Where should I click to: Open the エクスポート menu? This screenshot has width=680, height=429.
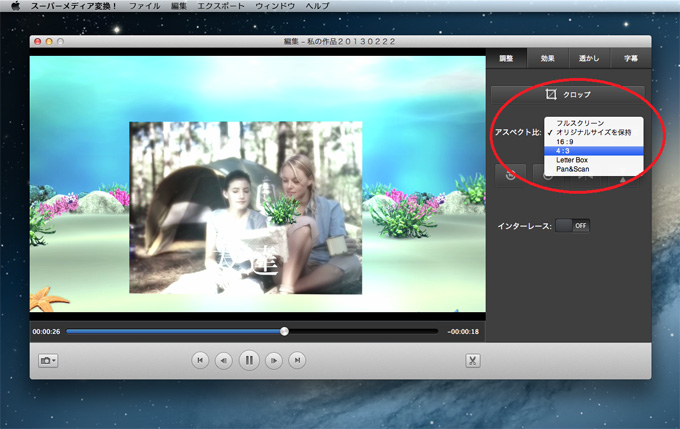(x=221, y=6)
